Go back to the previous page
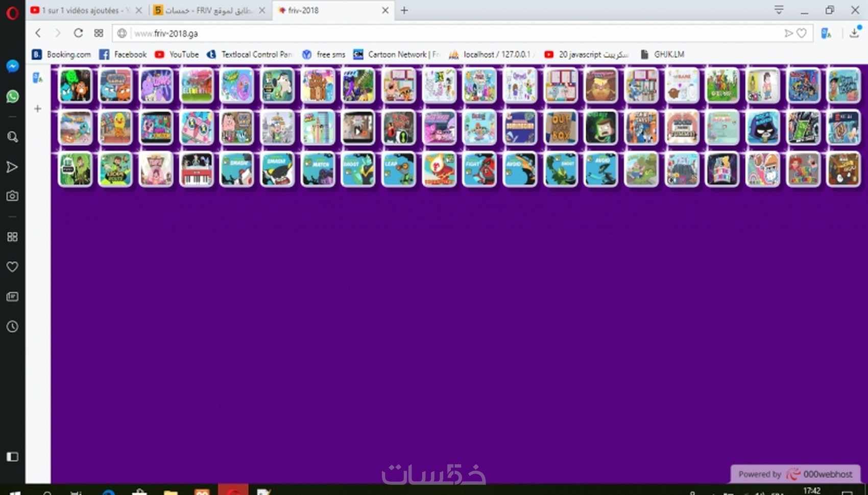This screenshot has width=868, height=495. pos(38,33)
